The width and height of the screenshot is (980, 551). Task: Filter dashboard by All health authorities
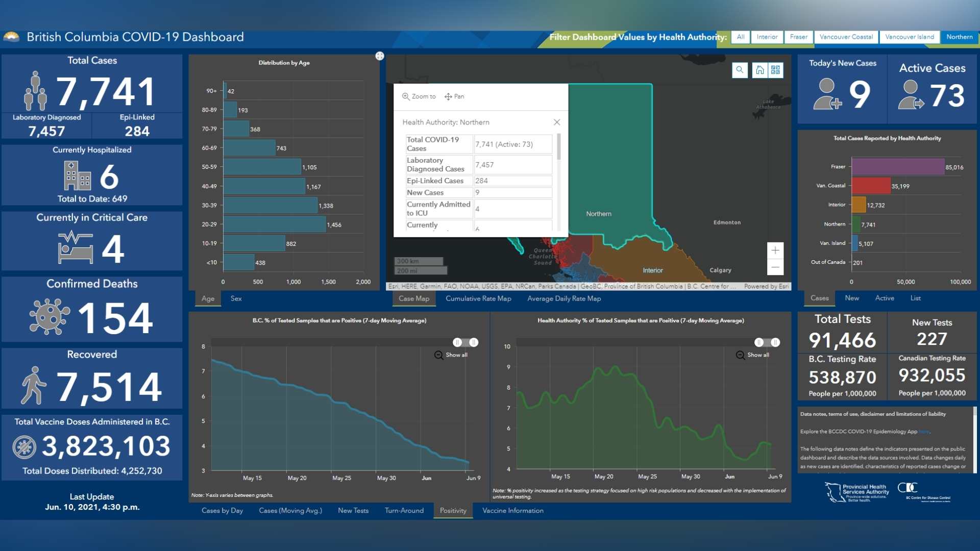pyautogui.click(x=741, y=37)
